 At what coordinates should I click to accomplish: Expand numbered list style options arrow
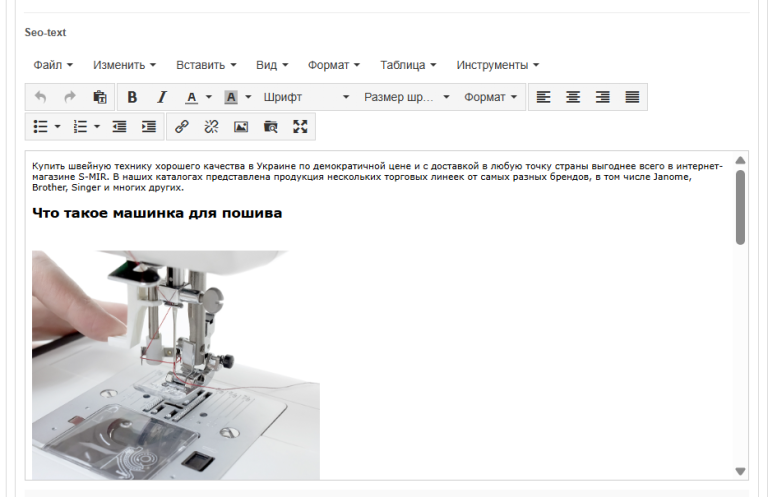97,127
